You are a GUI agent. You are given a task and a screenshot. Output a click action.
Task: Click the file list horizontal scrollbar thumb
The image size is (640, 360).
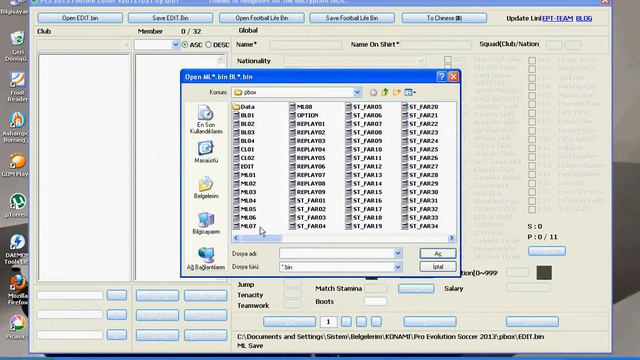click(x=261, y=238)
